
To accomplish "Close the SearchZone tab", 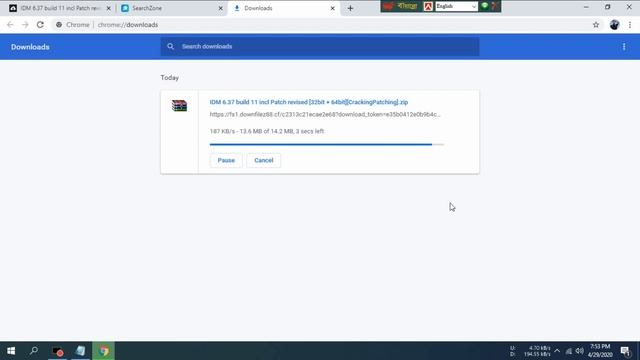I will point(220,8).
